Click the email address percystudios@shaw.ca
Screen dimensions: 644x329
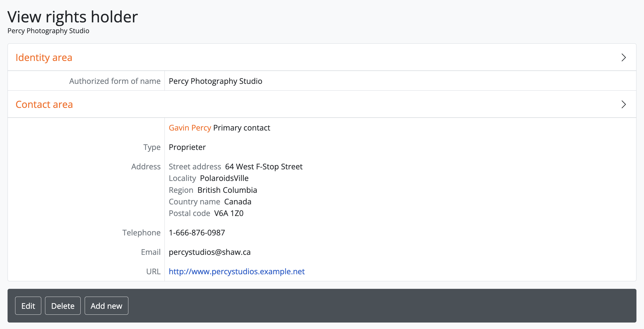tap(210, 252)
